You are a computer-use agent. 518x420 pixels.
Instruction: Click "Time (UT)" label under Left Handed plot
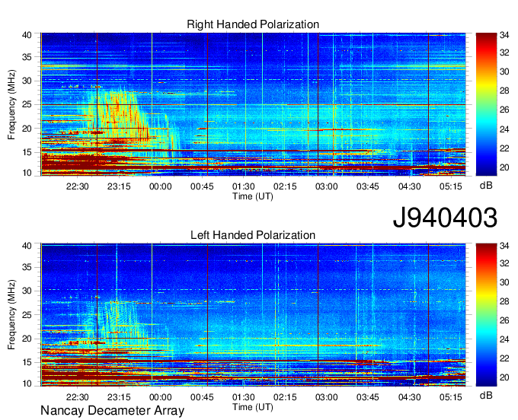[x=253, y=407]
